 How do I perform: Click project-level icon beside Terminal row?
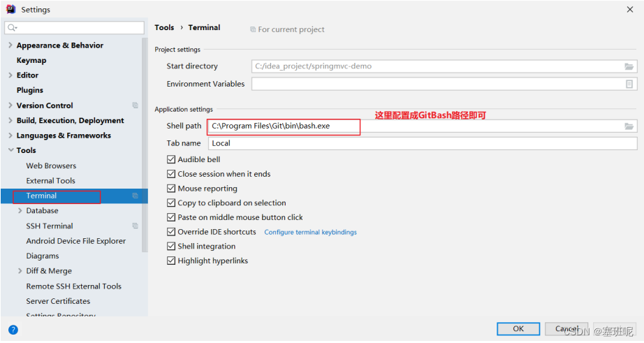[x=135, y=196]
